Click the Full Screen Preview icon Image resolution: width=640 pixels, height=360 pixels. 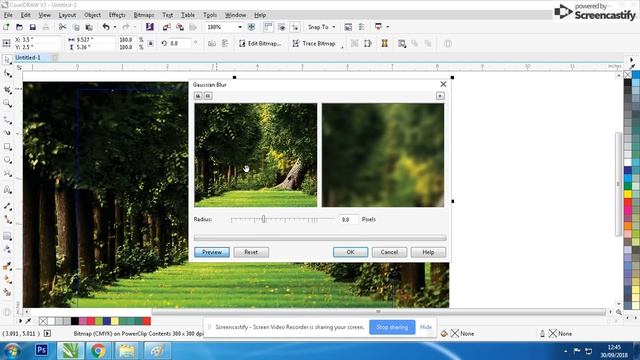[x=251, y=27]
